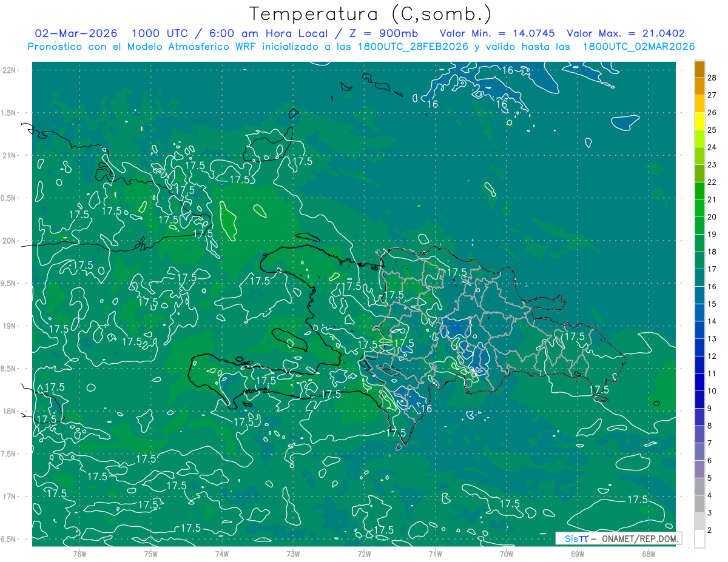Click the Valor Max. = 21.0402 value
This screenshot has width=728, height=562.
pyautogui.click(x=625, y=33)
